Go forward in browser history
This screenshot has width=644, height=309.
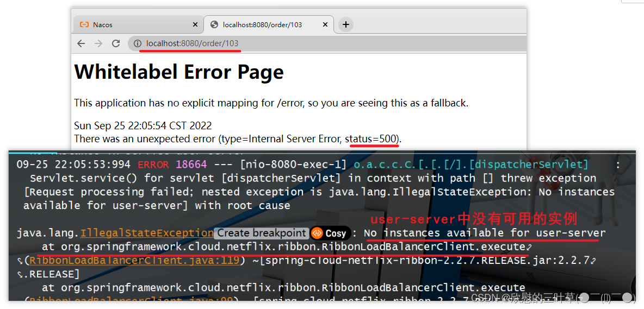pos(98,43)
